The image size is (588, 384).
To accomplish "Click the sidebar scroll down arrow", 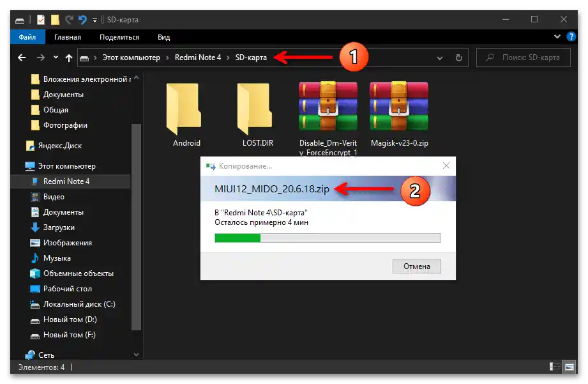I will tap(136, 355).
